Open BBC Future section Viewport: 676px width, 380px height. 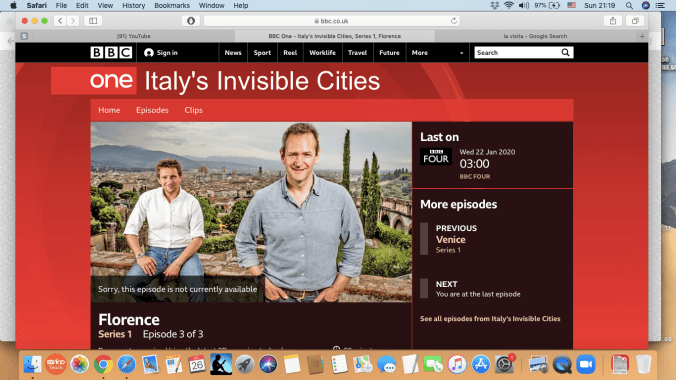point(389,53)
